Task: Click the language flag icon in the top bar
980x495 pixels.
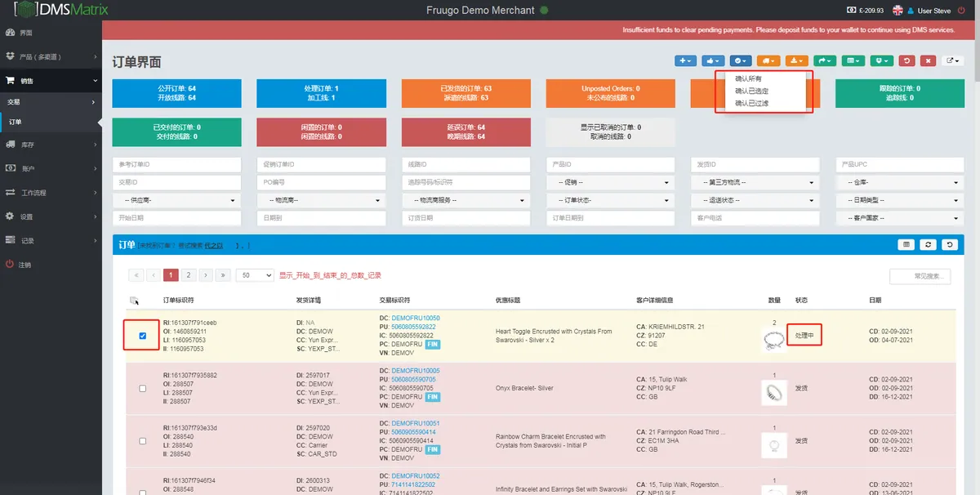Action: [x=898, y=11]
